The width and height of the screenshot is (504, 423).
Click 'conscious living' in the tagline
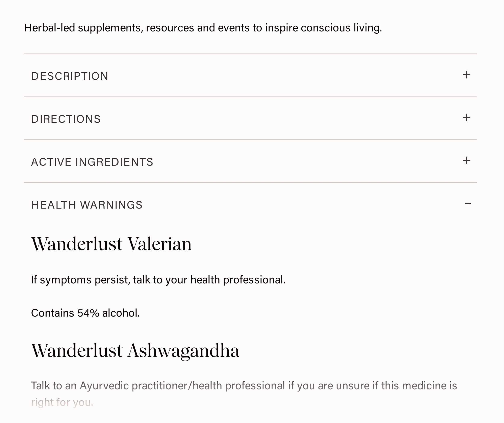coord(341,28)
